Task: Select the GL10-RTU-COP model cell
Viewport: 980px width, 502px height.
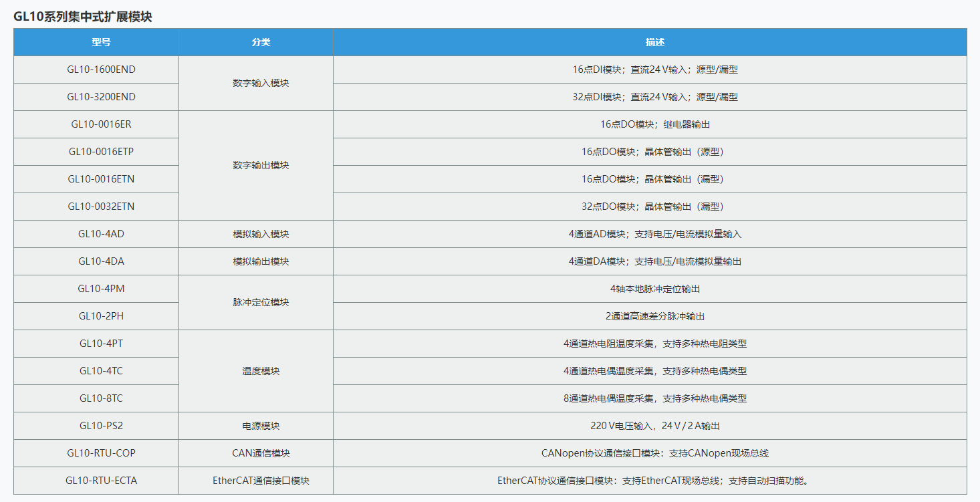Action: tap(101, 453)
